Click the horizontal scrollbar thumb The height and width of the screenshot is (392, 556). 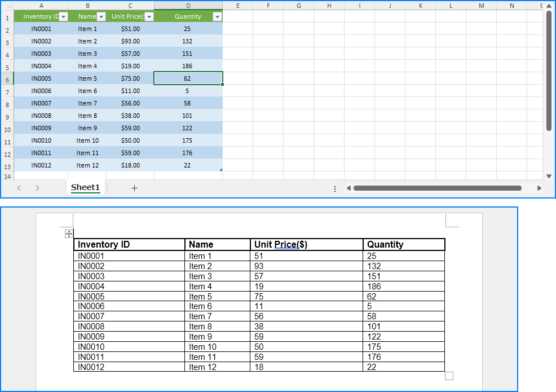[437, 188]
